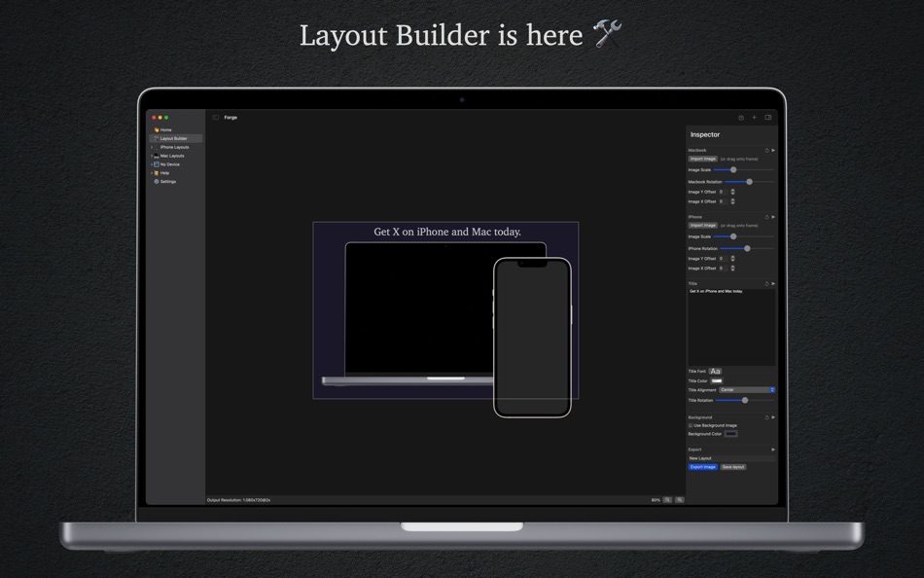Open Settings from the sidebar
This screenshot has width=924, height=578.
click(165, 181)
